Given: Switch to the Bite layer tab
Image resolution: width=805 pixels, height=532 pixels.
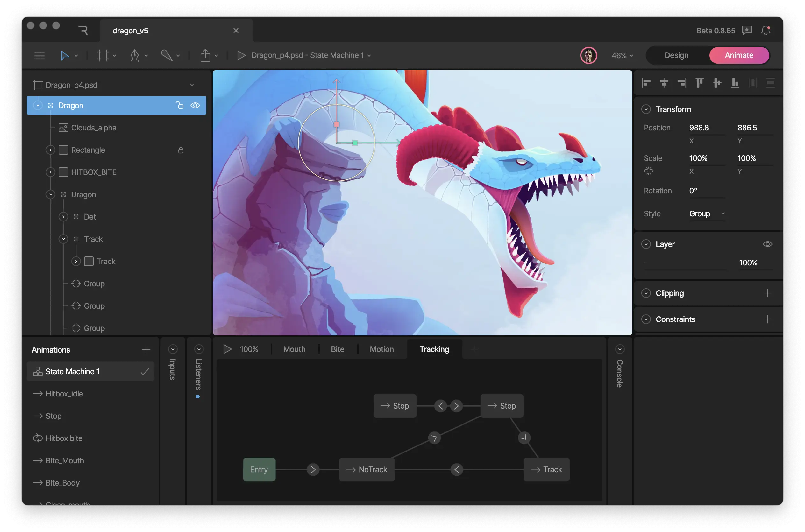Looking at the screenshot, I should [x=338, y=349].
